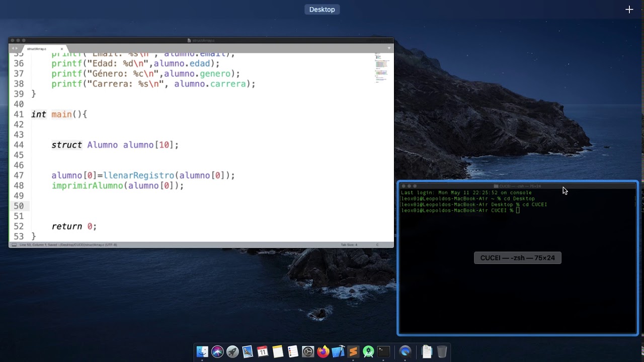Click terminal prompt line 'CUCEI %'
The image size is (644, 362).
460,211
